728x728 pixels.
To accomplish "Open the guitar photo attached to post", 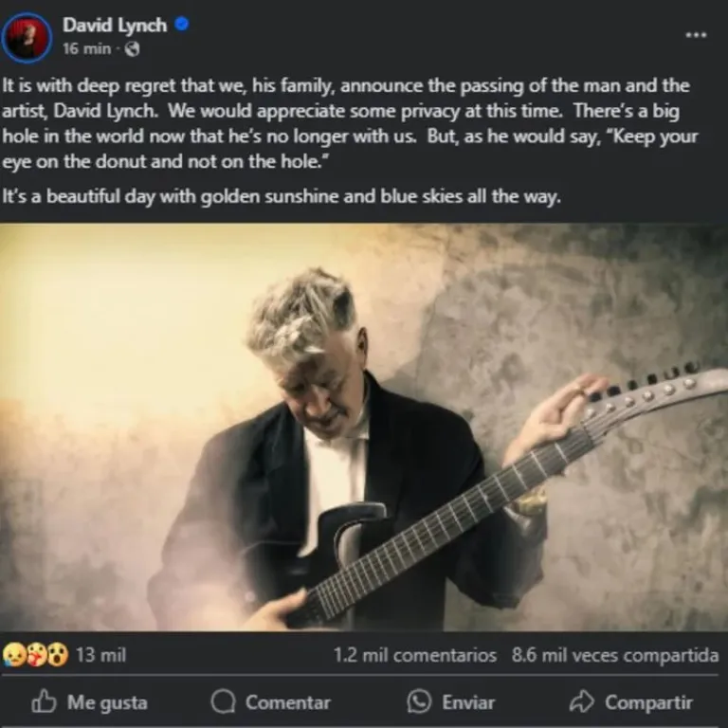I will (364, 428).
